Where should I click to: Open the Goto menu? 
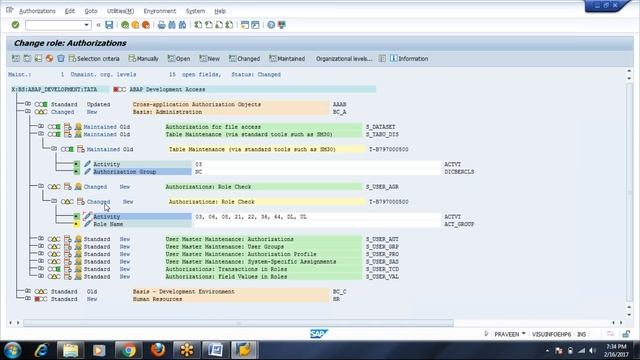[x=91, y=11]
